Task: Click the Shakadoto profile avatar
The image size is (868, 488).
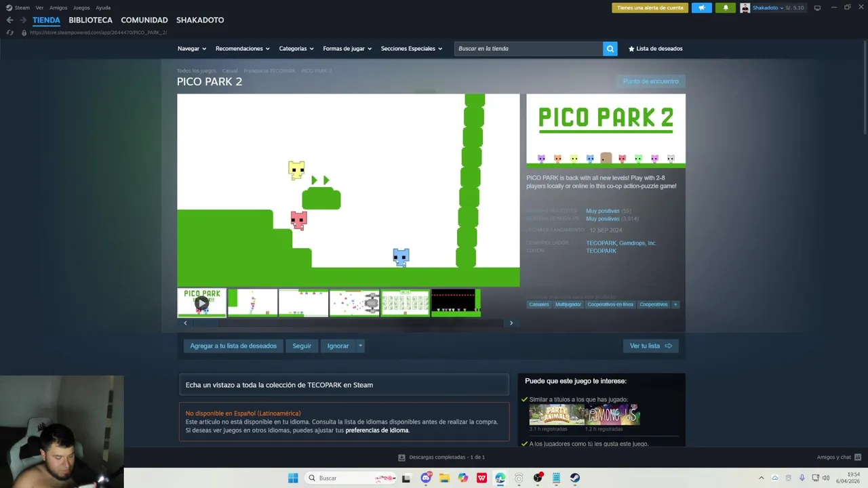Action: pyautogui.click(x=745, y=7)
